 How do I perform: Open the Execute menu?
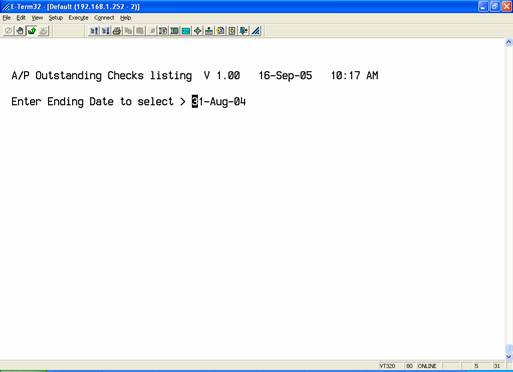[78, 18]
